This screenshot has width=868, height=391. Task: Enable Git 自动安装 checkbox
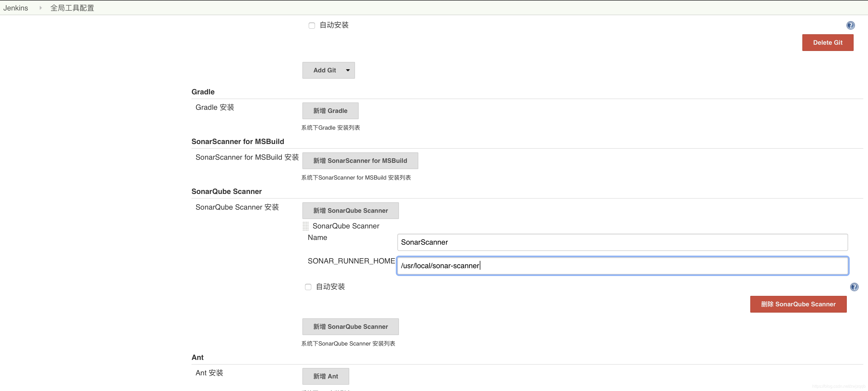(x=312, y=26)
